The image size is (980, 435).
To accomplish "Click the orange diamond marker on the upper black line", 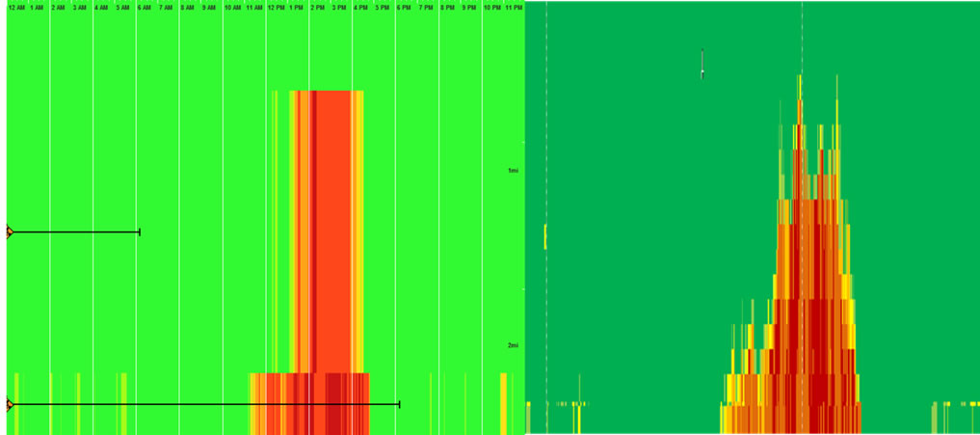I will pos(9,232).
